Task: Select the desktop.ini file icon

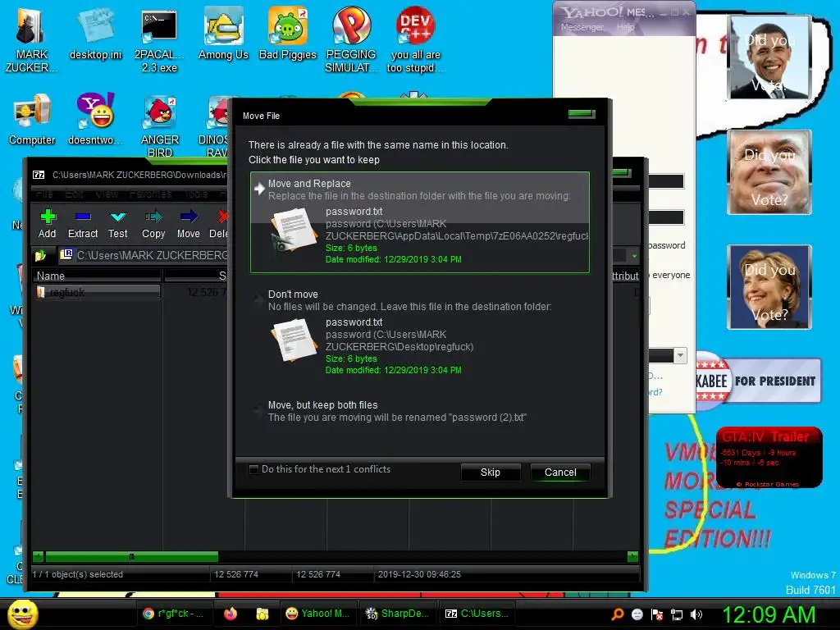Action: pyautogui.click(x=95, y=34)
